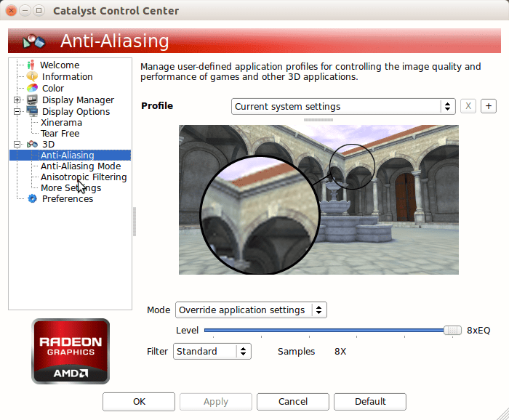Maximize the Catalyst Control Center window
Screen dimensions: 509x420
39,11
